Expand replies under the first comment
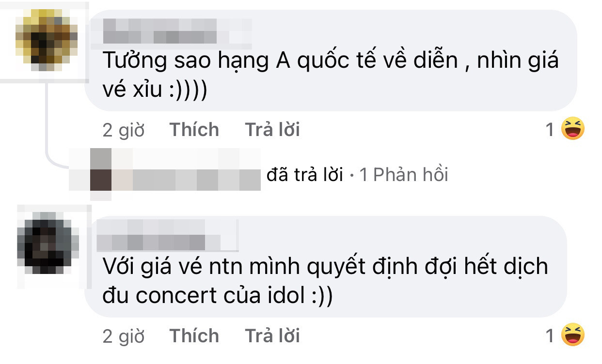 click(405, 174)
